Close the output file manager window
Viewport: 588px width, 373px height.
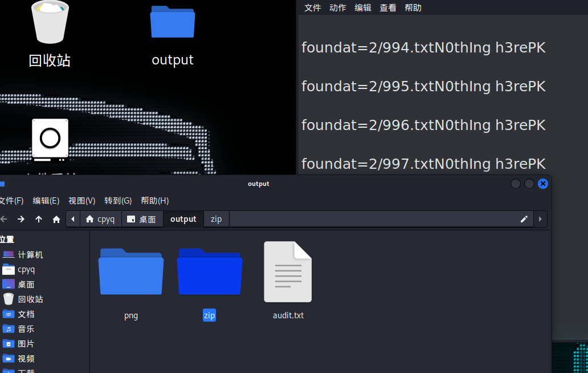point(542,184)
